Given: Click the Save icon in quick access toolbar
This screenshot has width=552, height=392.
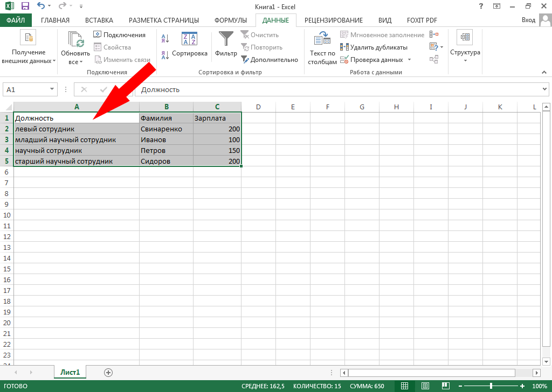Looking at the screenshot, I should (25, 6).
